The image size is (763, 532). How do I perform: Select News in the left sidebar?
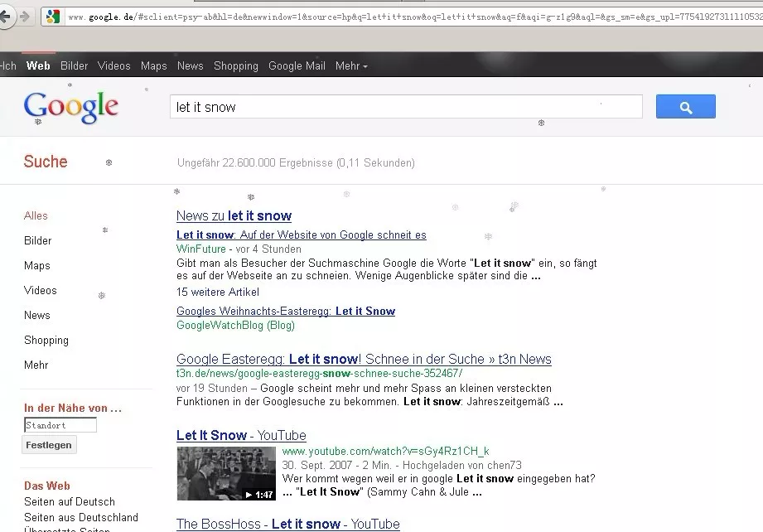[37, 315]
